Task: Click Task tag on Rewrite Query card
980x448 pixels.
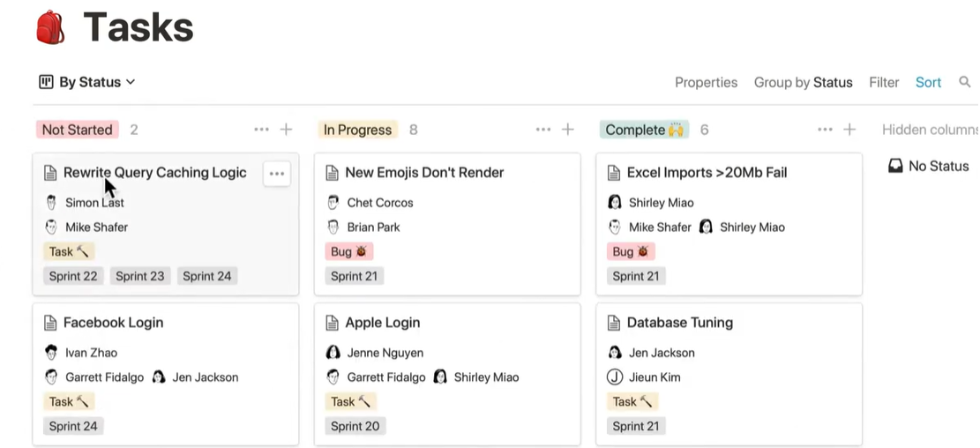Action: click(x=69, y=251)
